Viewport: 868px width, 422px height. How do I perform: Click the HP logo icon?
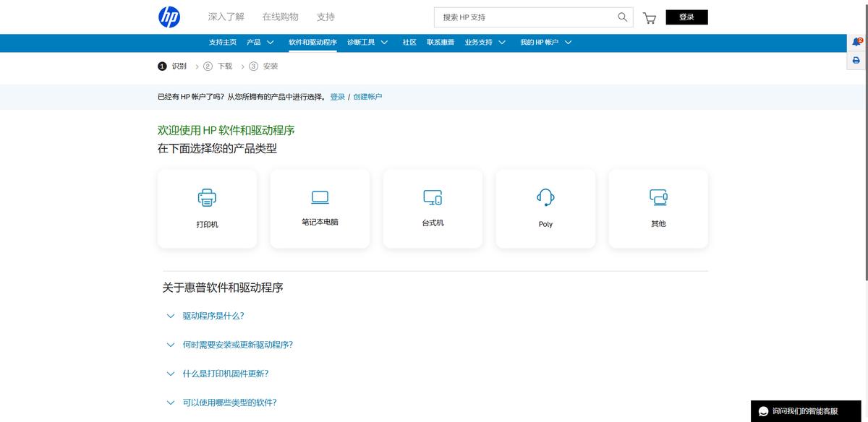(169, 17)
